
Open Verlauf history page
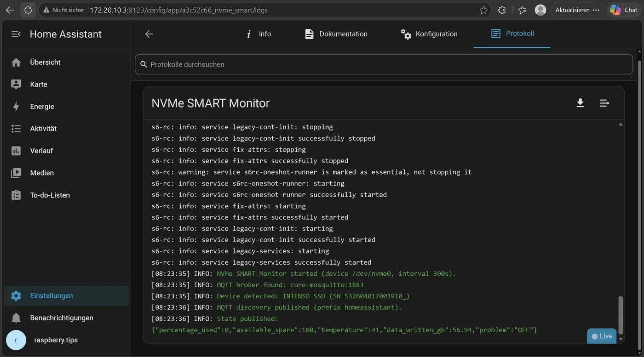pyautogui.click(x=65, y=151)
